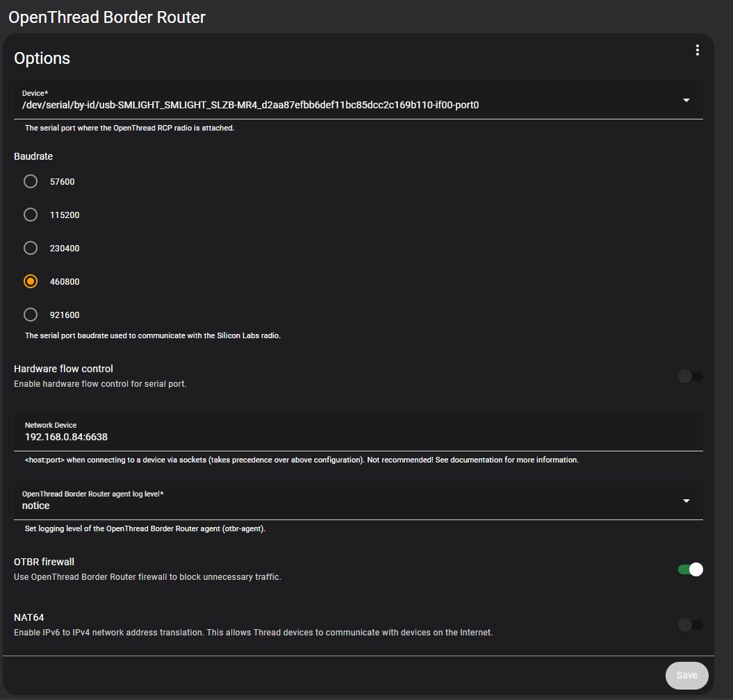This screenshot has width=733, height=700.
Task: Enable Hardware flow control switch
Action: click(x=690, y=376)
